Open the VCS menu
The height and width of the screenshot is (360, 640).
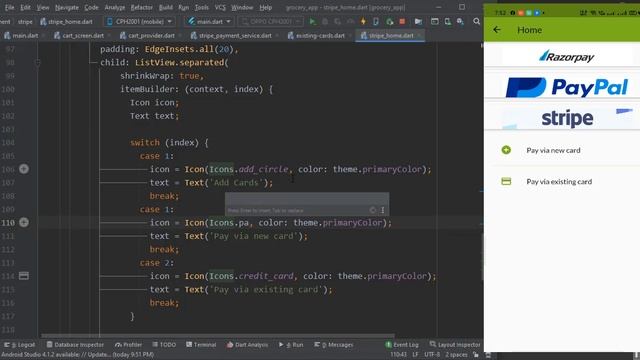tap(220, 7)
